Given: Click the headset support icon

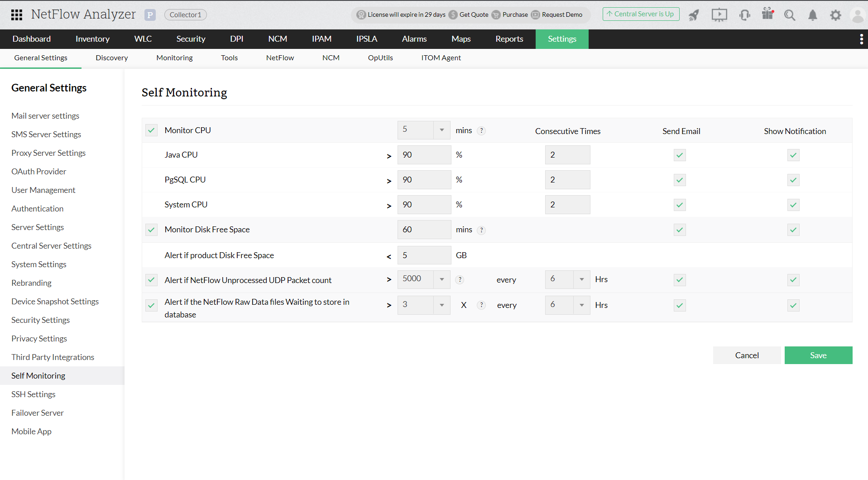Looking at the screenshot, I should point(744,14).
